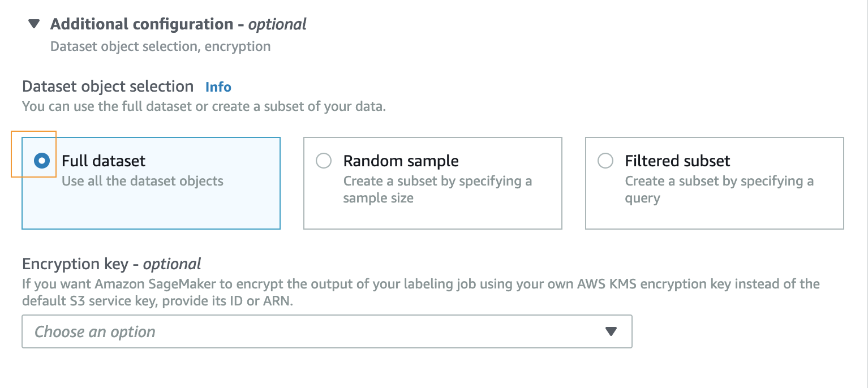Click the Filtered subset card's query description
The image size is (868, 388).
pos(720,190)
